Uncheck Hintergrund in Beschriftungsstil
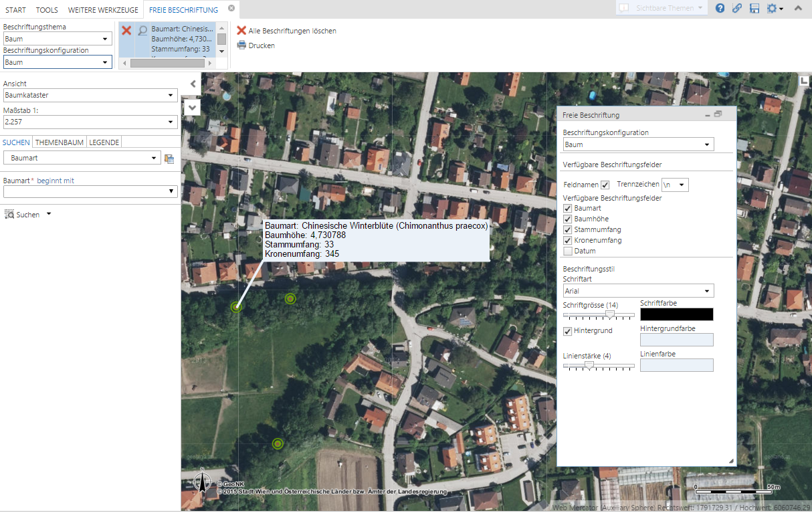 [x=567, y=330]
